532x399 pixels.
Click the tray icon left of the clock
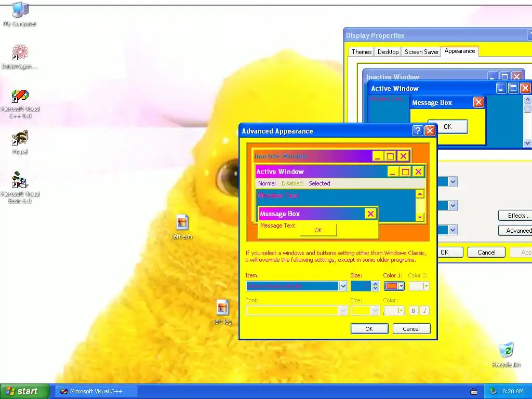point(494,391)
